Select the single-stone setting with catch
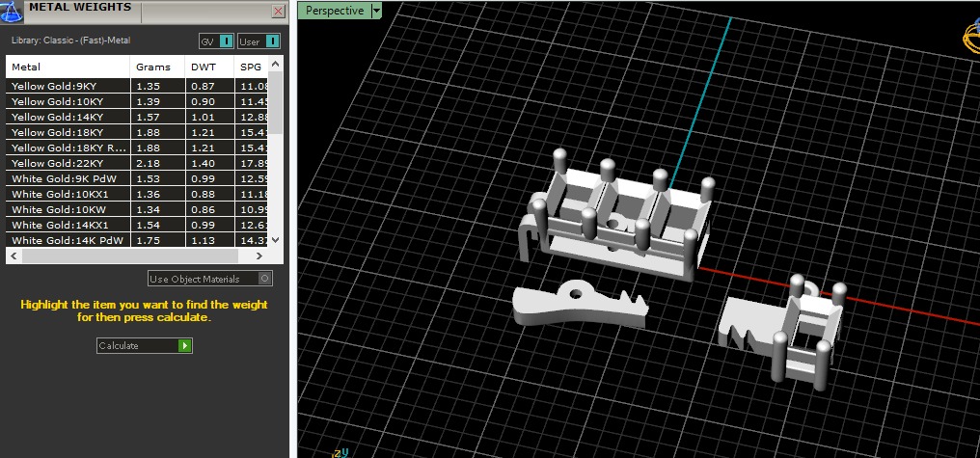The image size is (980, 458). click(784, 335)
